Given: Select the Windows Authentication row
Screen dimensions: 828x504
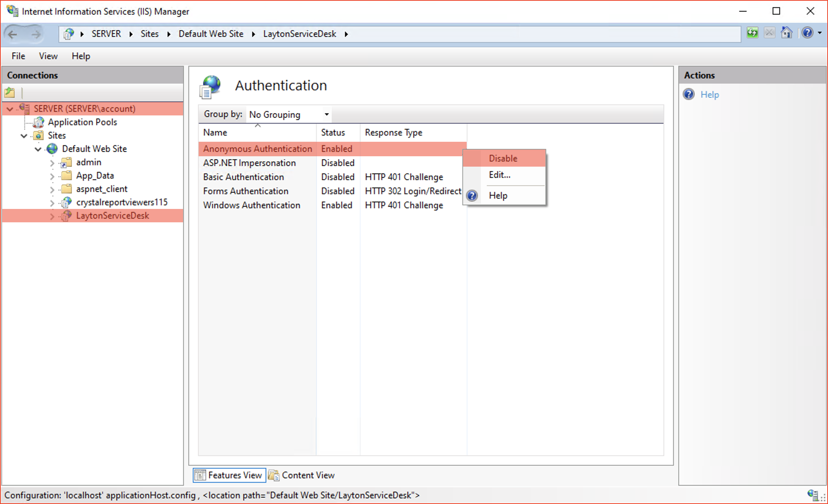Looking at the screenshot, I should coord(332,205).
